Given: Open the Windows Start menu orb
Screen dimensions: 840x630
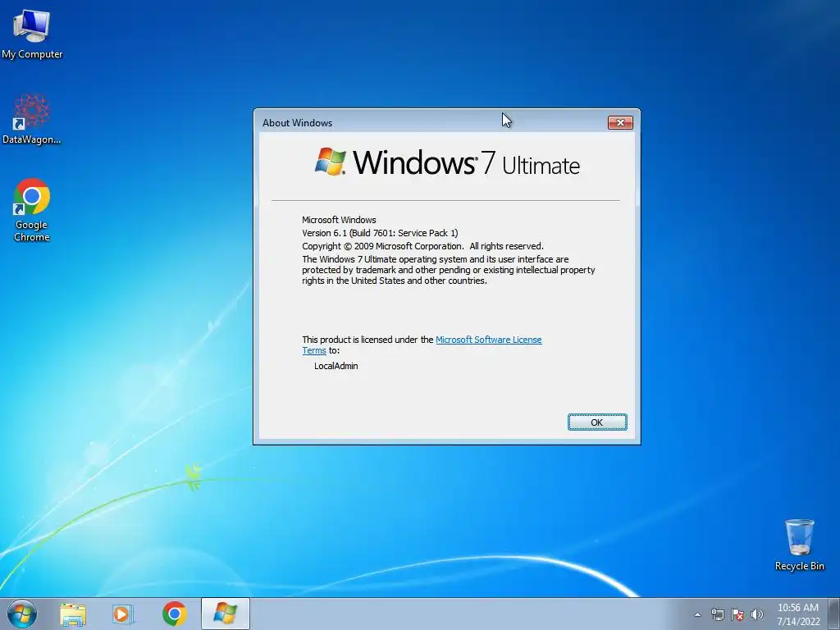Looking at the screenshot, I should [22, 614].
